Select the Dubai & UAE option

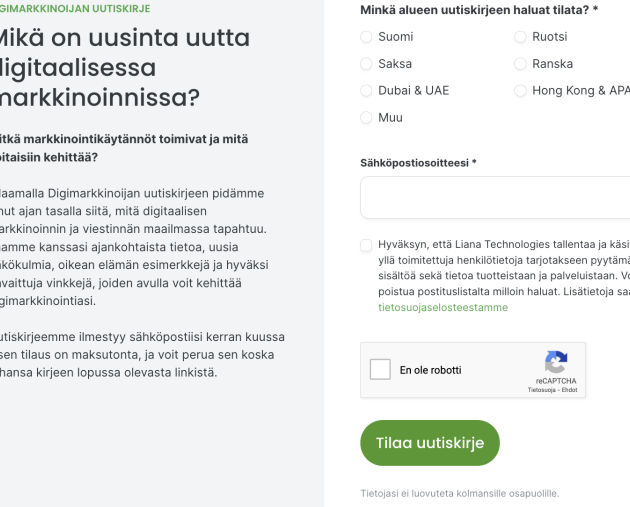[366, 91]
